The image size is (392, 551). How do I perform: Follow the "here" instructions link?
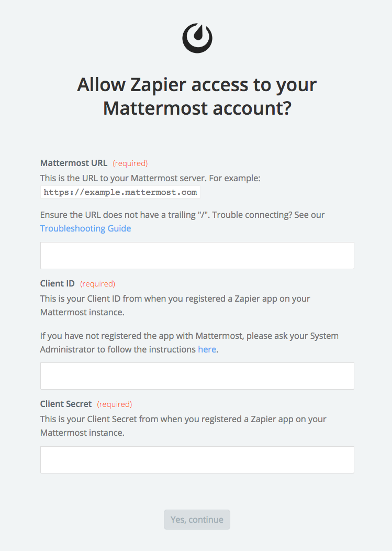207,349
